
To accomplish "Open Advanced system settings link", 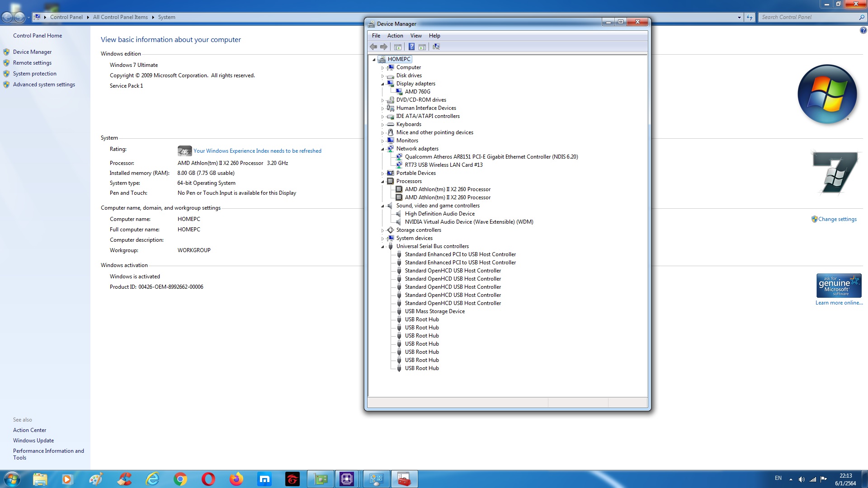I will pyautogui.click(x=44, y=84).
